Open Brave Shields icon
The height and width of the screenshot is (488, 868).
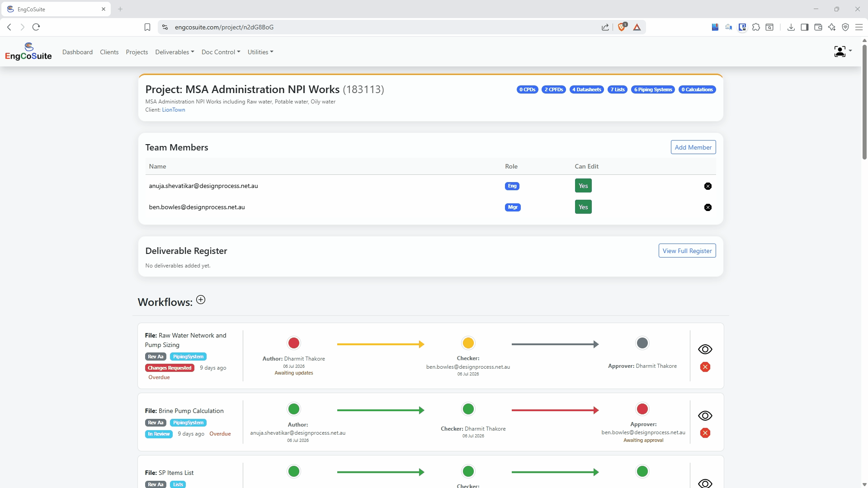[622, 27]
